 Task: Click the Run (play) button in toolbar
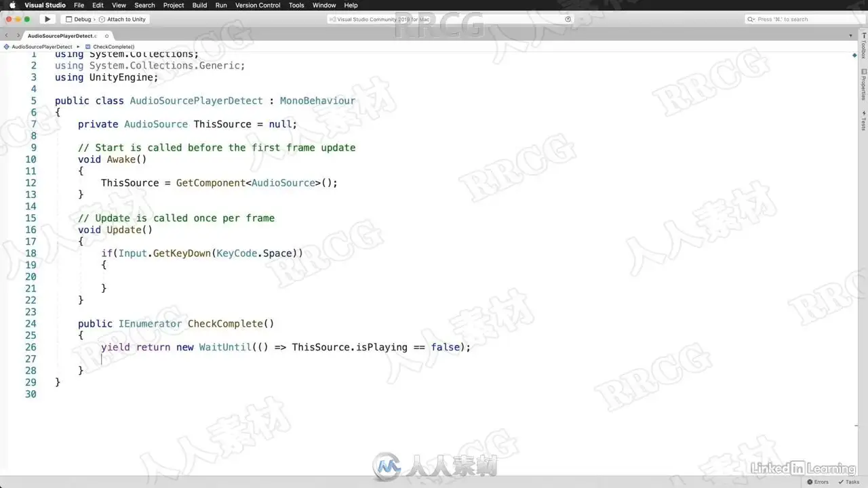[x=47, y=19]
